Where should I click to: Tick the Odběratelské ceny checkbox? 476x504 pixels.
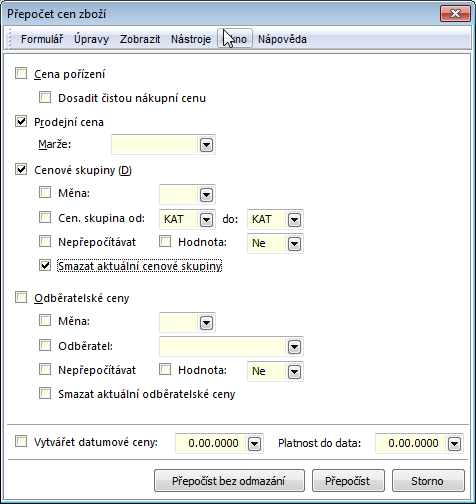(x=21, y=297)
